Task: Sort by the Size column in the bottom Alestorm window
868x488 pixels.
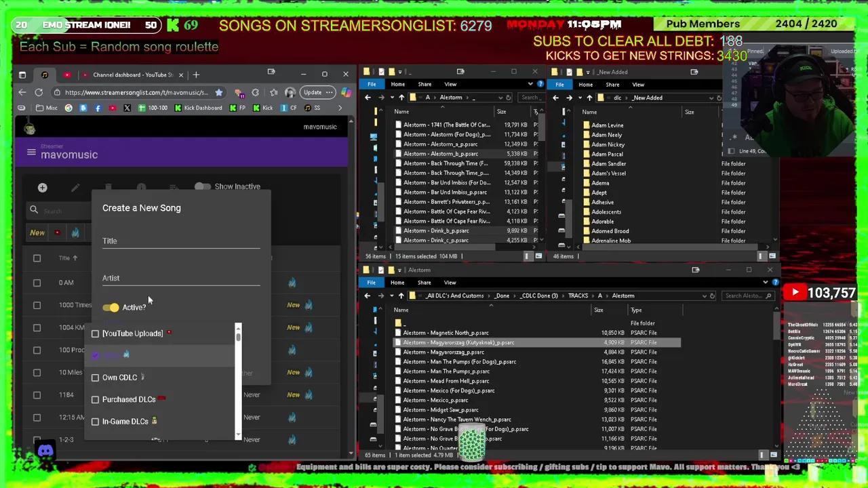Action: 599,310
